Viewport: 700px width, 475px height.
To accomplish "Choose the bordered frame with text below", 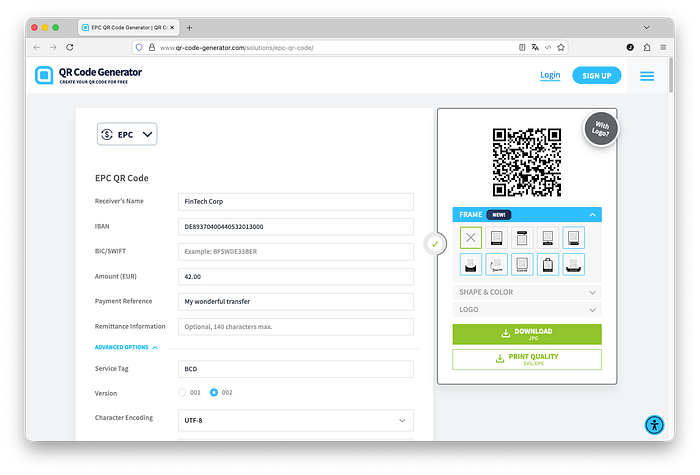I will 522,264.
